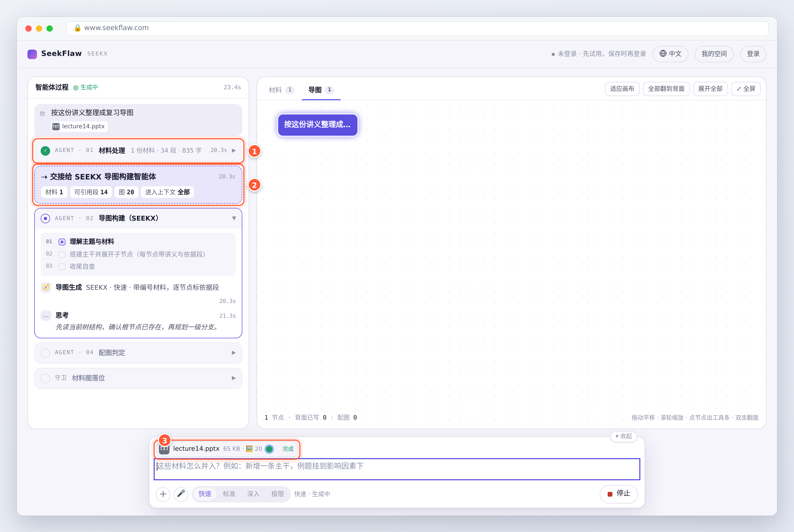Click the green status dot before 完成
The image size is (794, 532).
270,449
